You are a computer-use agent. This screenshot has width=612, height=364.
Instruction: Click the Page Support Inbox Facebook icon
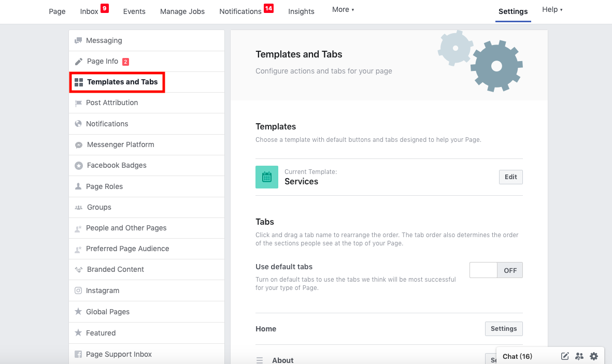coord(78,354)
